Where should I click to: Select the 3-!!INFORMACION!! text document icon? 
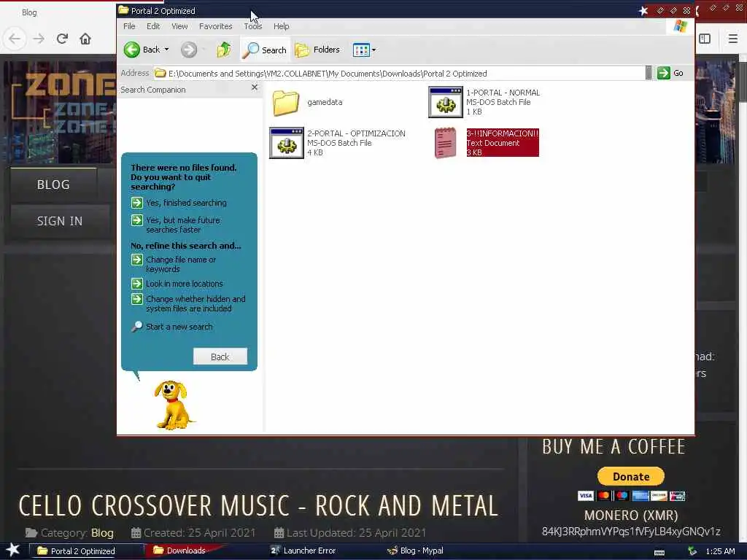click(445, 143)
